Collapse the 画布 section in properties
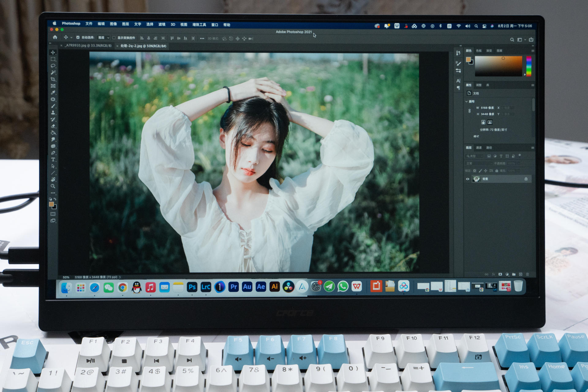Image resolution: width=588 pixels, height=392 pixels. [x=467, y=101]
